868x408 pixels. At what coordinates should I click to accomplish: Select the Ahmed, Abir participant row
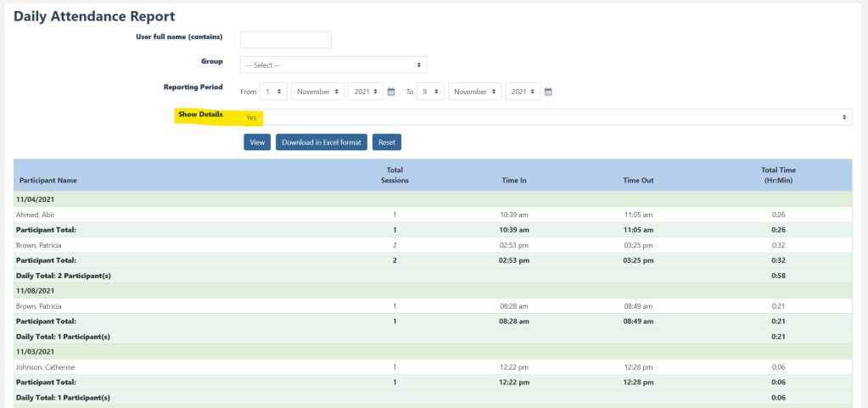[x=34, y=215]
